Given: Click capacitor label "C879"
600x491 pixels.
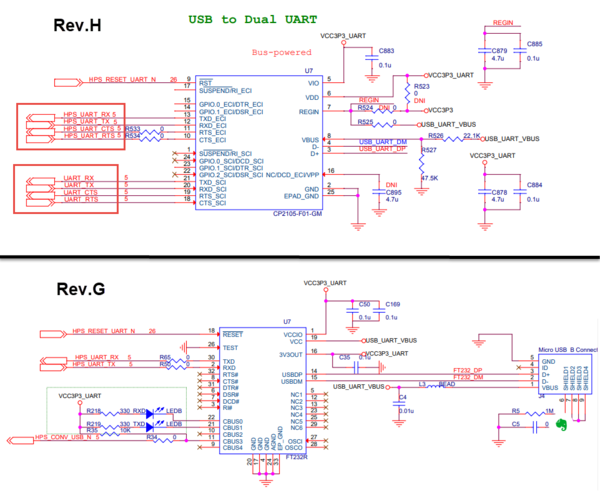Looking at the screenshot, I should pyautogui.click(x=499, y=51).
